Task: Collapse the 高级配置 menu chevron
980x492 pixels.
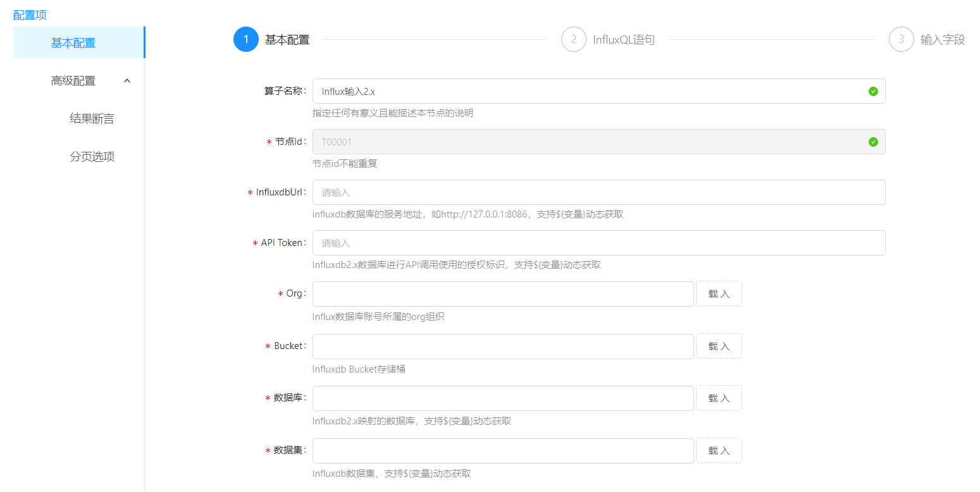Action: point(127,80)
